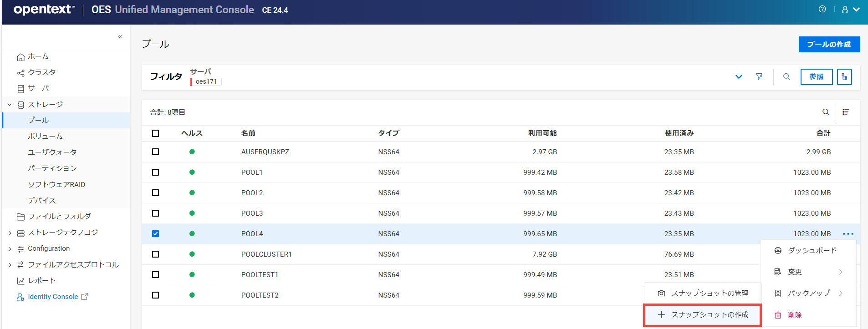
Task: Open the three-dot menu for POOL4
Action: pyautogui.click(x=848, y=234)
